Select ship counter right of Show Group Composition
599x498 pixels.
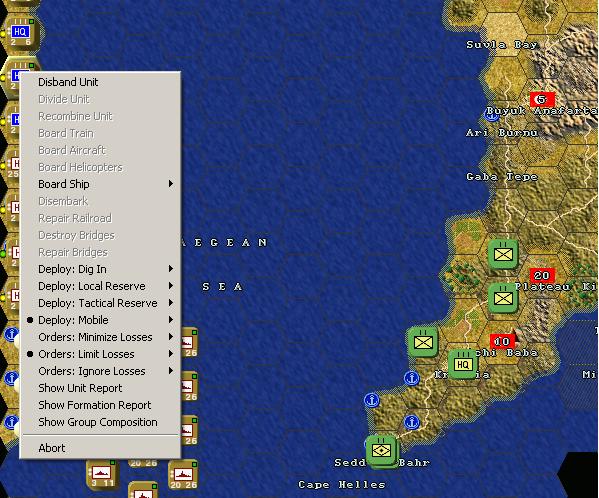[x=189, y=430]
